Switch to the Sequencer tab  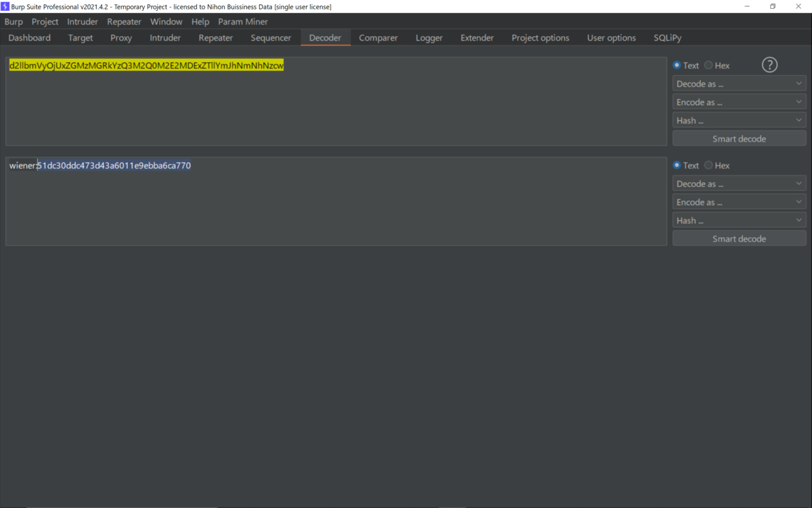pos(271,38)
